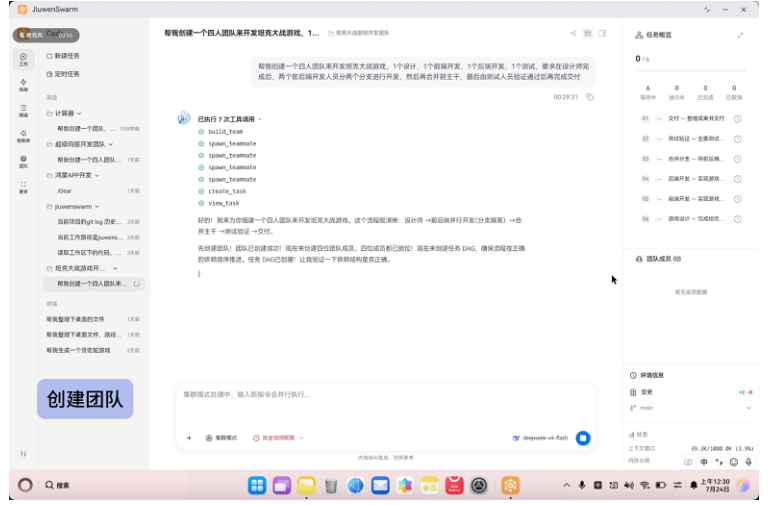
Task: Click the 新建任务 button
Action: [63, 56]
